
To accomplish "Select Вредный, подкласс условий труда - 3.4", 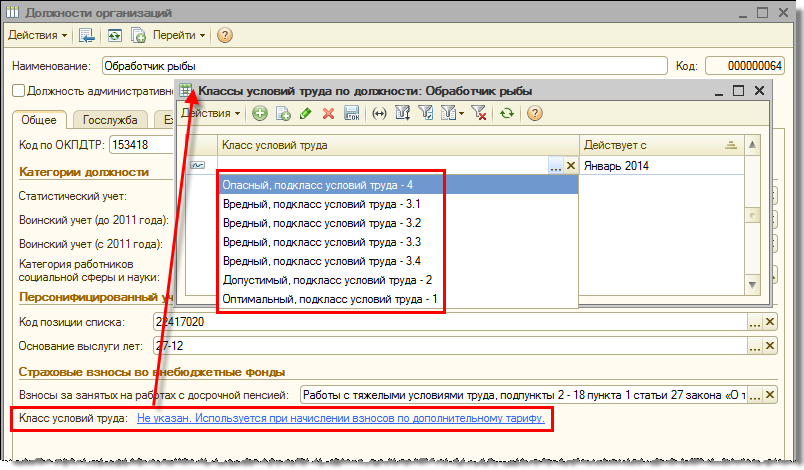I will pos(398,261).
